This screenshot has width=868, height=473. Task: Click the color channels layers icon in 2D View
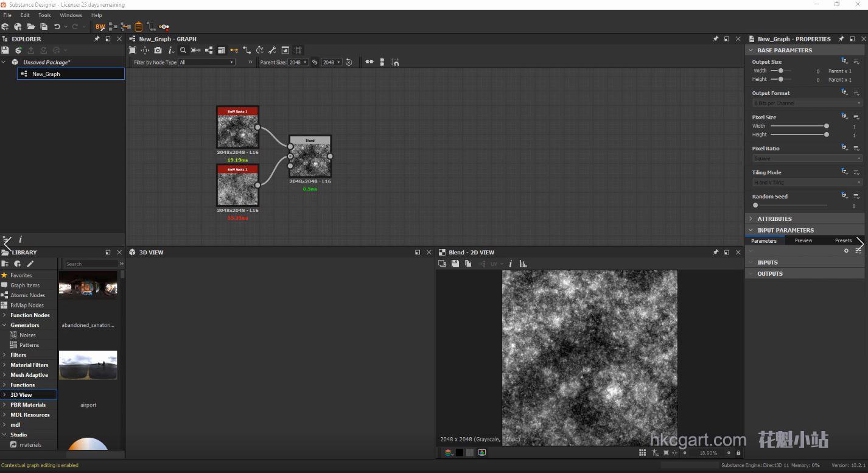coord(449,452)
